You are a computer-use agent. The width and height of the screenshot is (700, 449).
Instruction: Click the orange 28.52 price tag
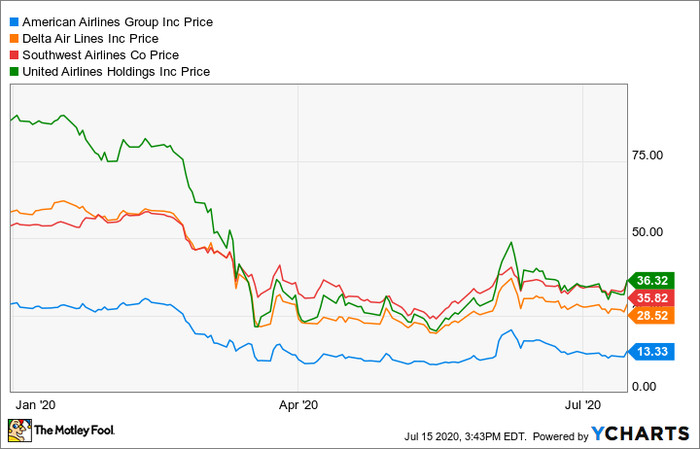[x=654, y=315]
